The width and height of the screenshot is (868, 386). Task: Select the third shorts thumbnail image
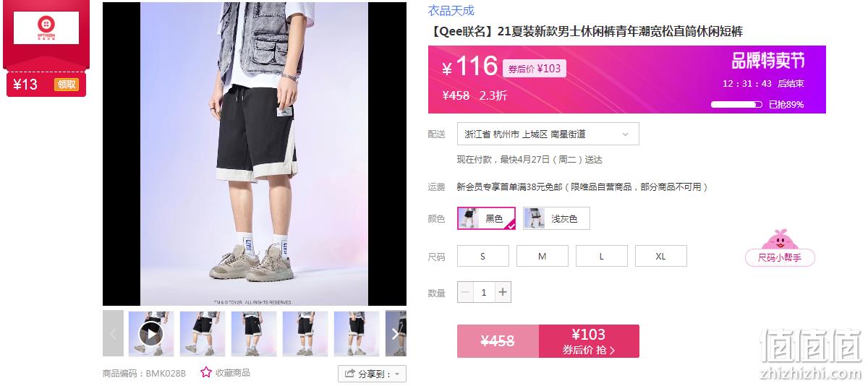coord(254,333)
